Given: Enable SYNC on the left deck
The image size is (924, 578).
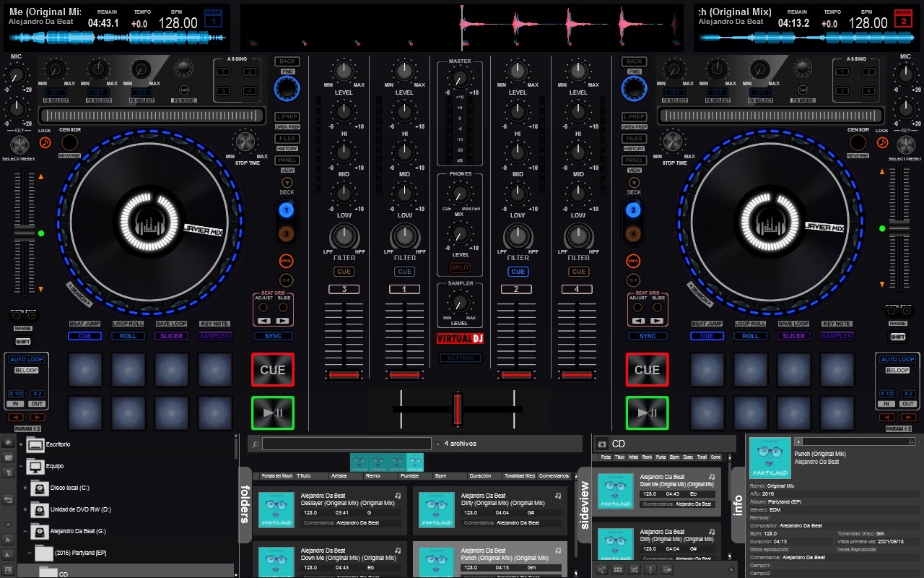Looking at the screenshot, I should (272, 336).
